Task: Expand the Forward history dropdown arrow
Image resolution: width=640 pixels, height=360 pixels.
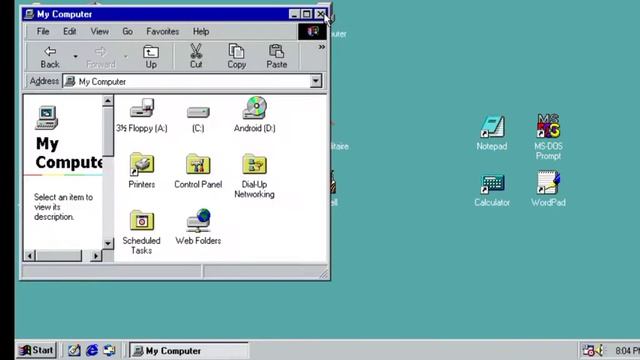Action: [x=126, y=56]
